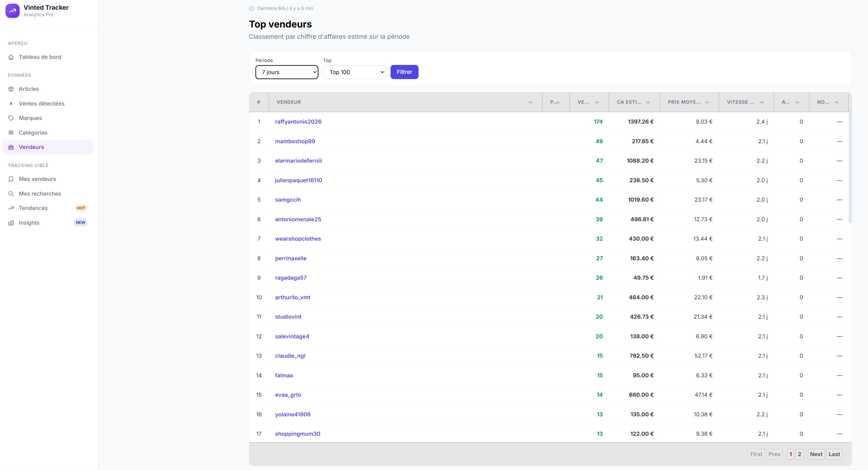Sort by the NO... column arrow
The width and height of the screenshot is (868, 470).
coord(836,102)
